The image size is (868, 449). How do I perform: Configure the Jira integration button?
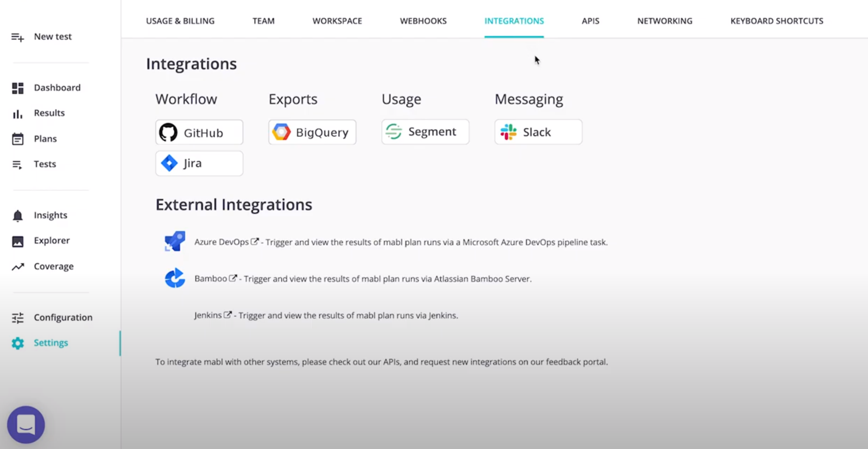coord(199,163)
